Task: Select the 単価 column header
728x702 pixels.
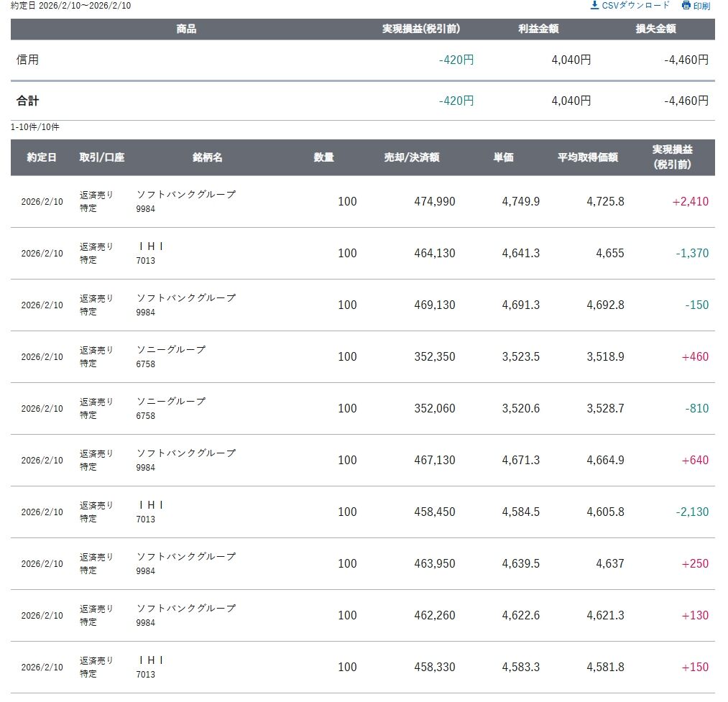Action: pos(503,157)
